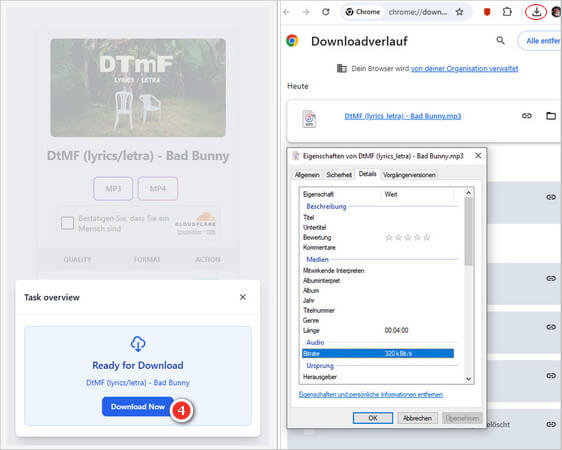Click the properties list scrollbar thumb
Viewport: 562px width, 450px height.
click(x=468, y=231)
